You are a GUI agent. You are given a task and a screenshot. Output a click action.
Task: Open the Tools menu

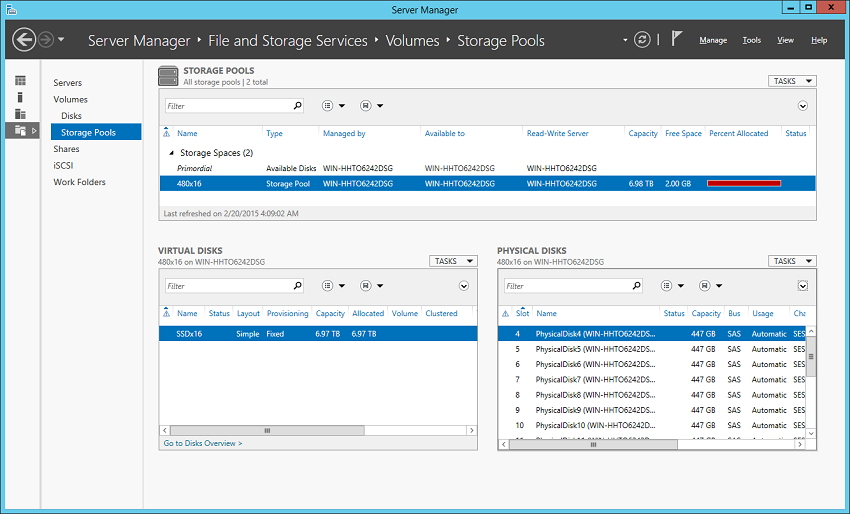point(752,40)
